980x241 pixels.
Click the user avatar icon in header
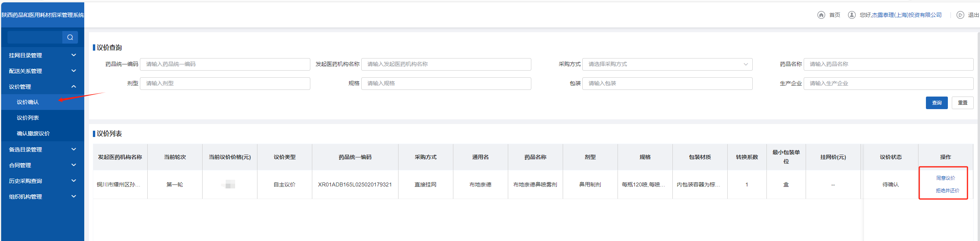(851, 15)
